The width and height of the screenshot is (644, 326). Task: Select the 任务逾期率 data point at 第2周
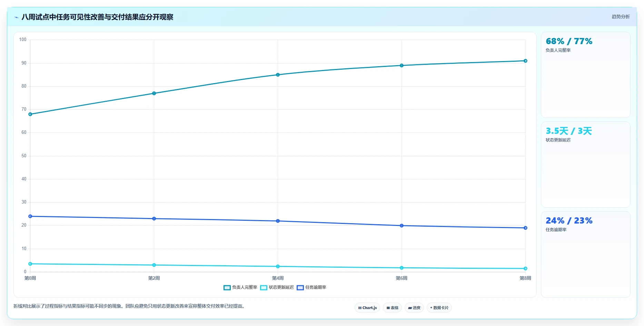(x=154, y=219)
